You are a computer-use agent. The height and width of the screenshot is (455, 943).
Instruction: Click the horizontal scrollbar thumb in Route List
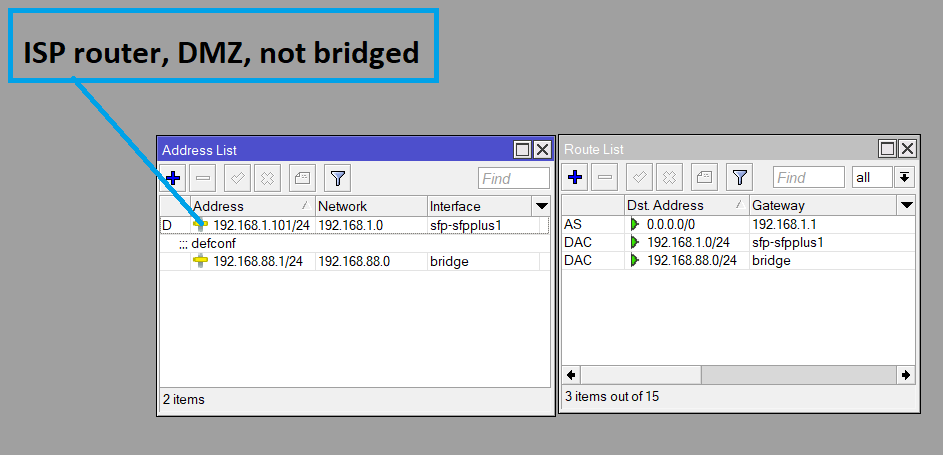point(640,375)
